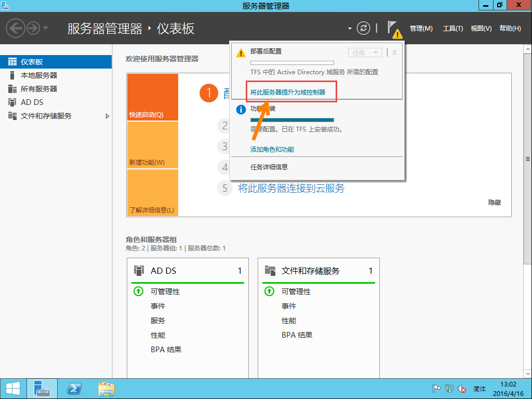The image size is (532, 399).
Task: Click the AD DS tile server icon
Action: (139, 270)
